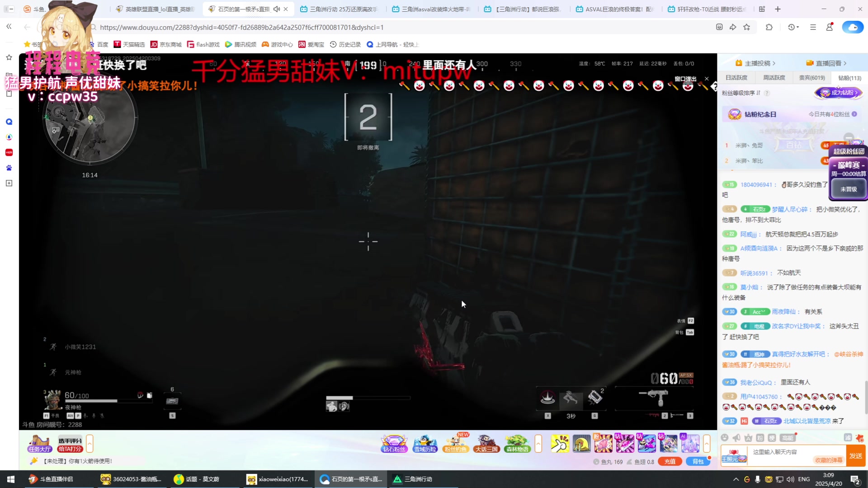
Task: Open the 主播投稿 streamer submissions link
Action: (755, 63)
